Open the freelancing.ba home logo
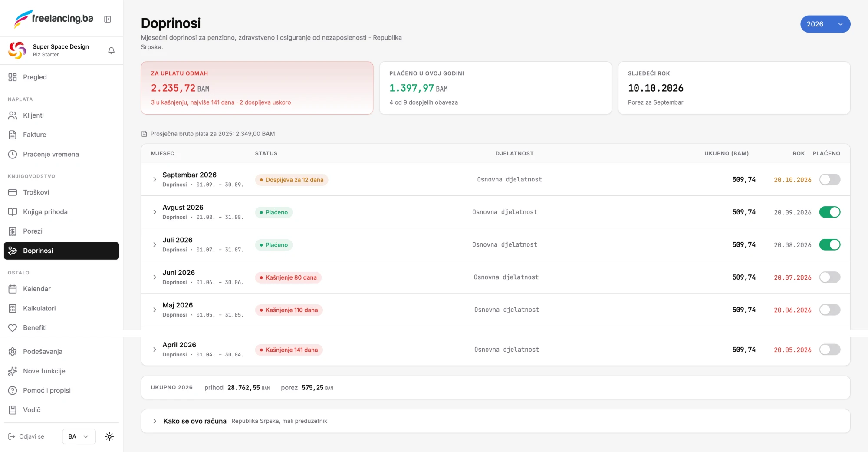 tap(53, 19)
